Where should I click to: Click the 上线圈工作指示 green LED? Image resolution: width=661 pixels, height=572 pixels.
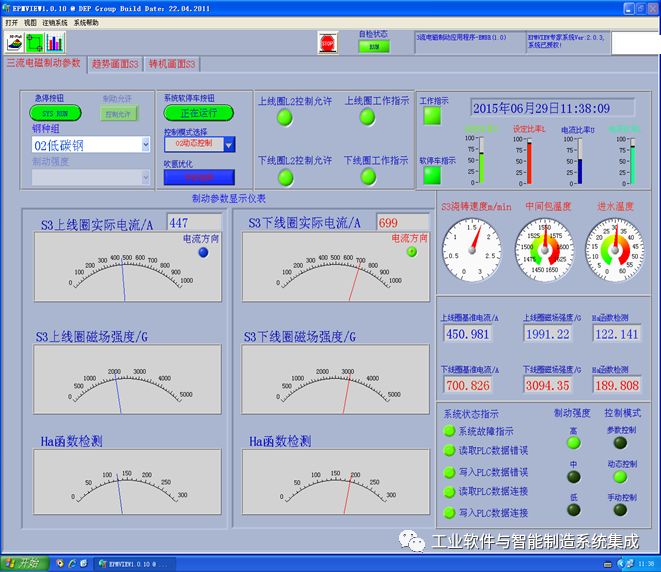[367, 117]
